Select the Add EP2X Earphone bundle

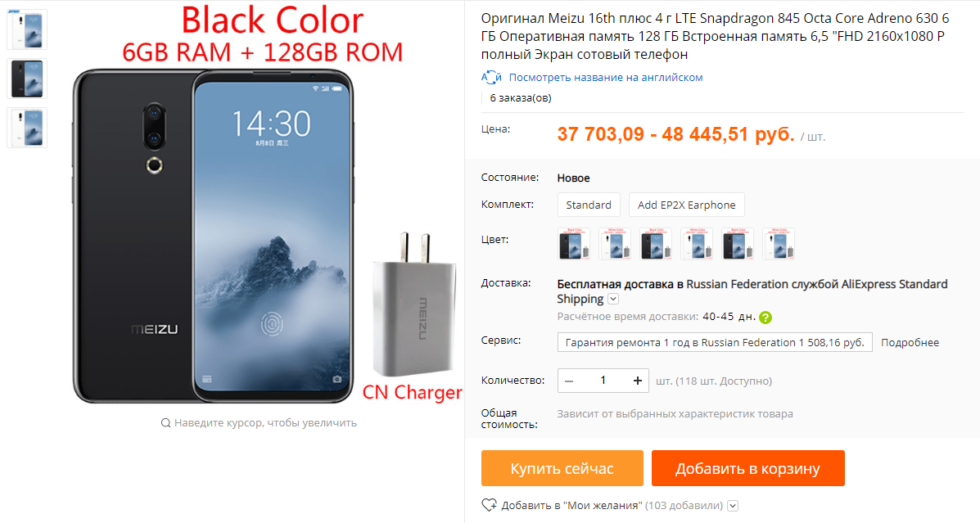pos(686,205)
